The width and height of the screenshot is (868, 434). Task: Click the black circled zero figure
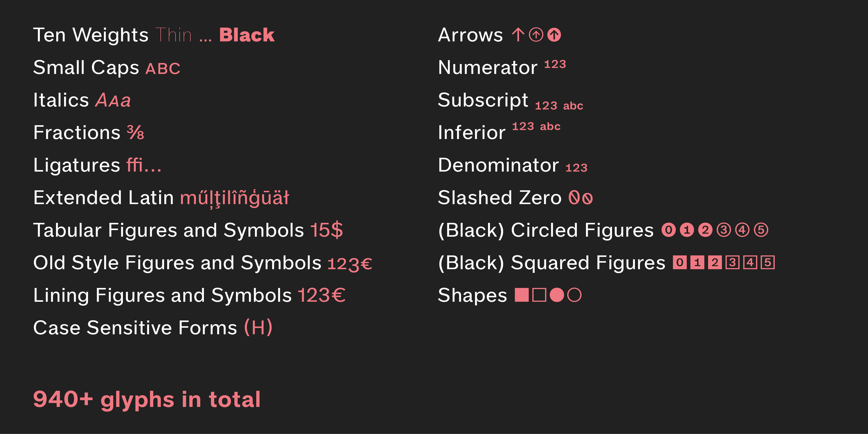pyautogui.click(x=669, y=230)
